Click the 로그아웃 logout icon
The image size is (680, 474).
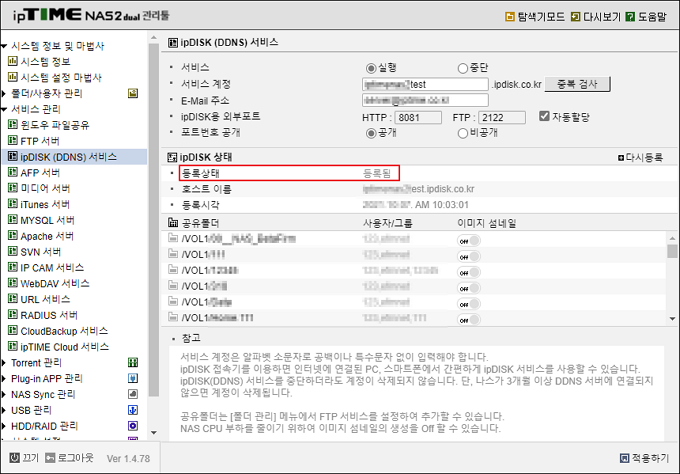pos(50,458)
